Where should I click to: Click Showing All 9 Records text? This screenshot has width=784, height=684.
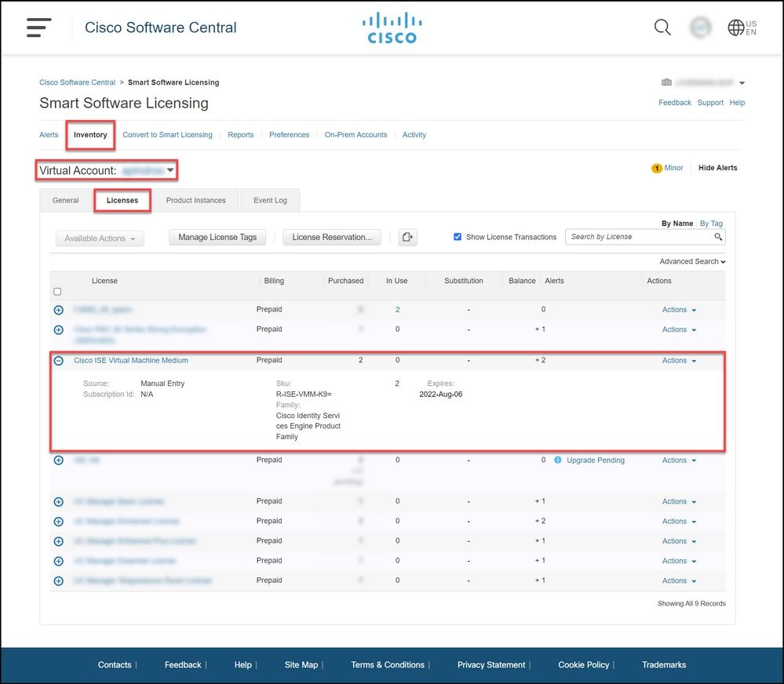(691, 603)
